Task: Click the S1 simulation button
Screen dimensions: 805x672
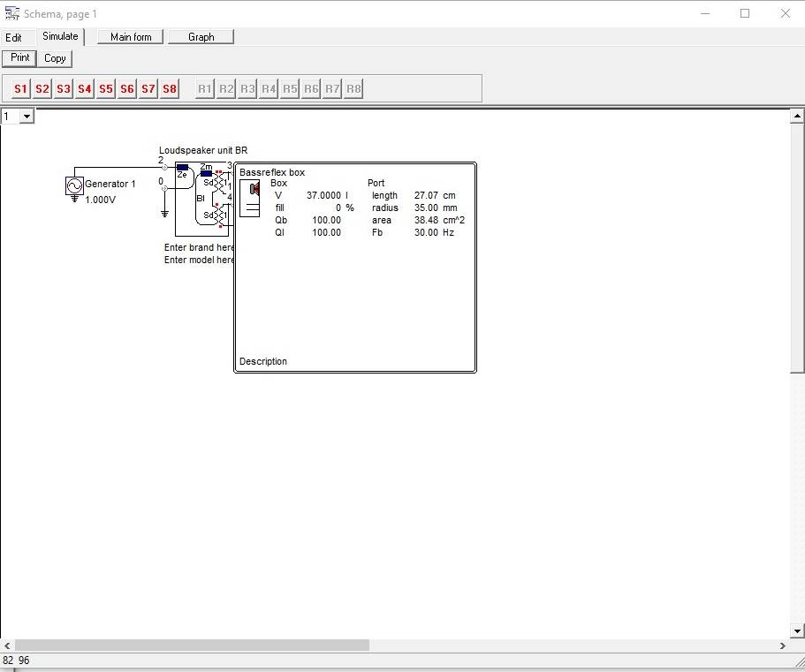Action: 20,89
